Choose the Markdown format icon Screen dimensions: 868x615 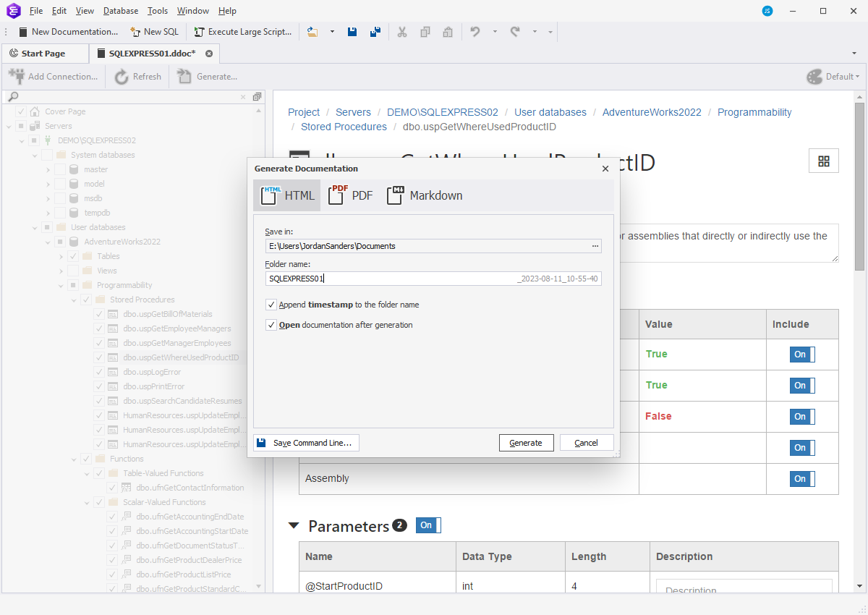tap(395, 195)
